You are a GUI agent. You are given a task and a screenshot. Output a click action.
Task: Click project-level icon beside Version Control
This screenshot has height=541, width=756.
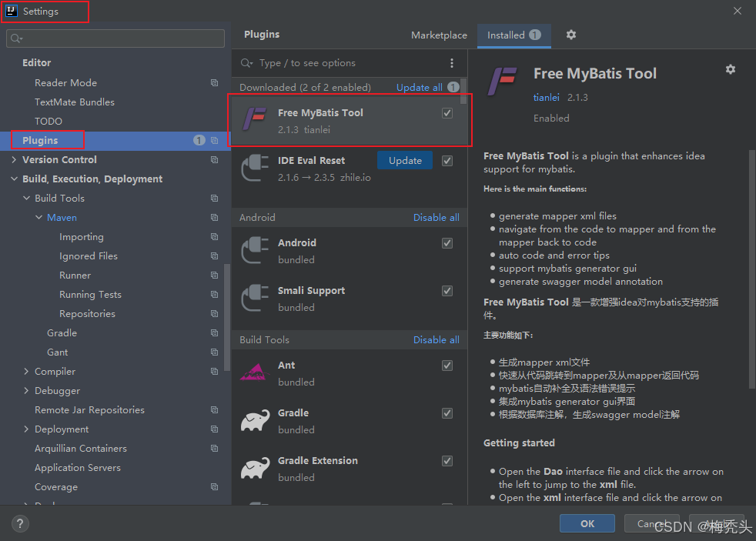coord(215,160)
